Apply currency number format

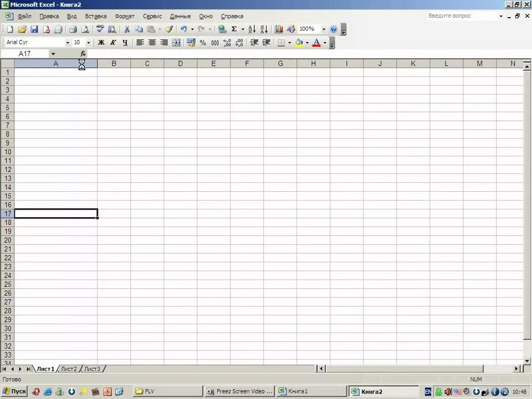pos(191,43)
